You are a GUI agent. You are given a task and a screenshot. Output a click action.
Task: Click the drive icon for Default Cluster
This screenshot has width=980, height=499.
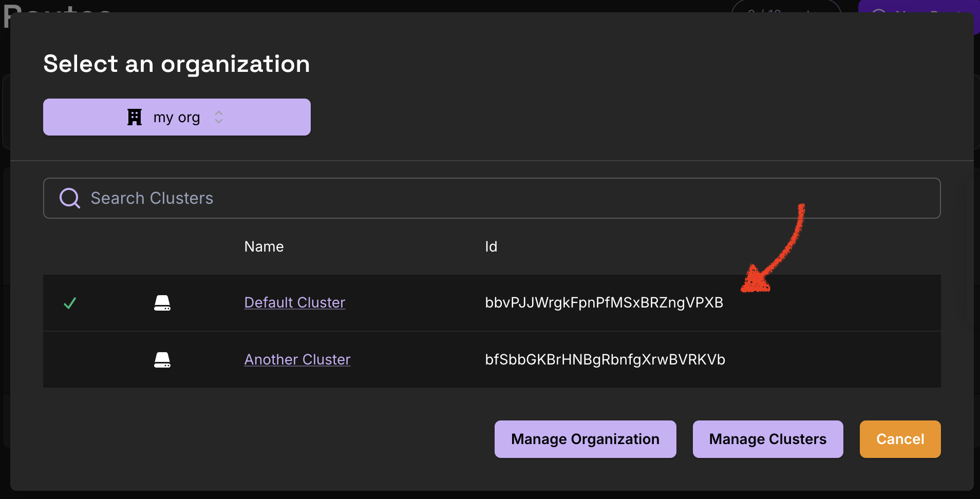[x=162, y=303]
